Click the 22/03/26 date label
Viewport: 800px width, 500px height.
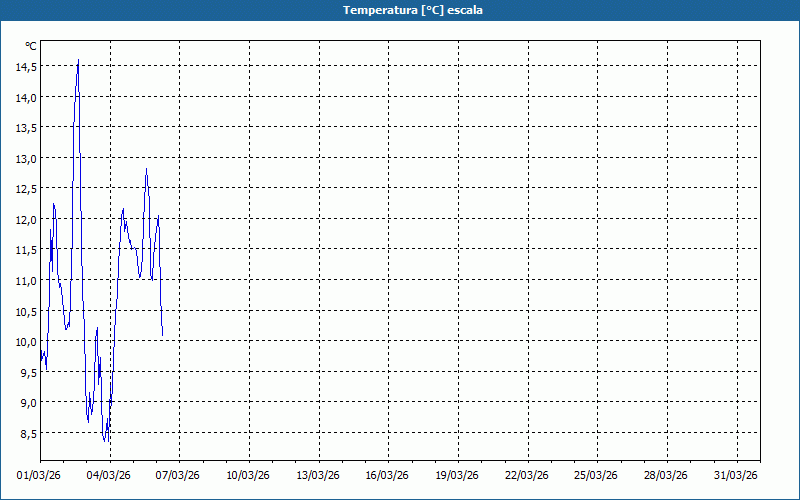point(527,476)
